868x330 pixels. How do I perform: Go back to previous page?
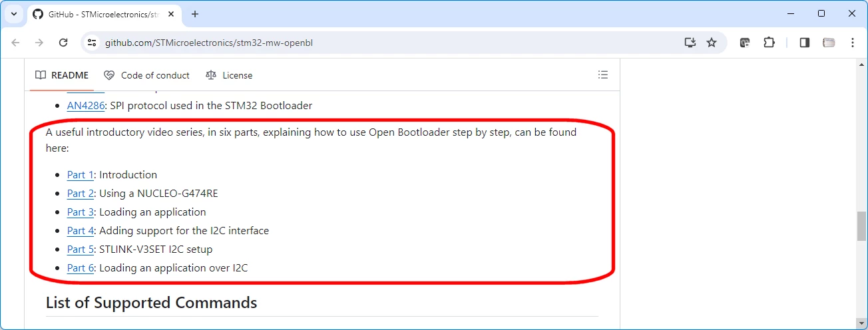15,43
